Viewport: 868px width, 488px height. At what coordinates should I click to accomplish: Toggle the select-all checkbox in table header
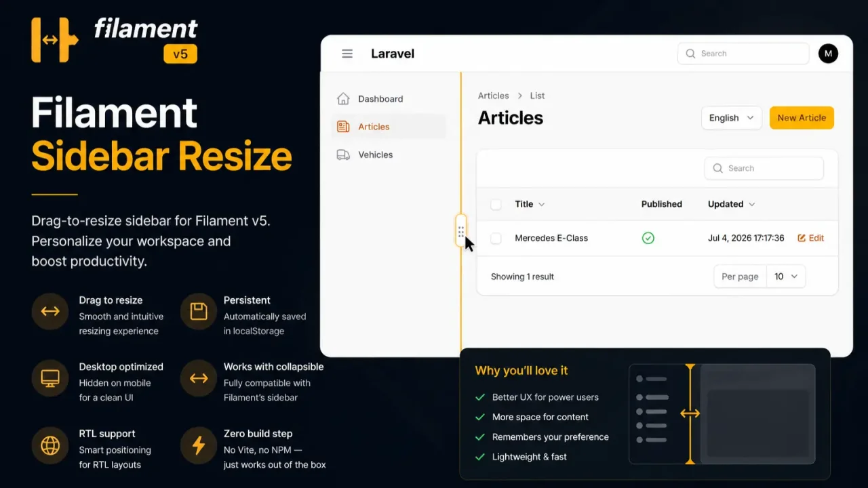tap(496, 204)
